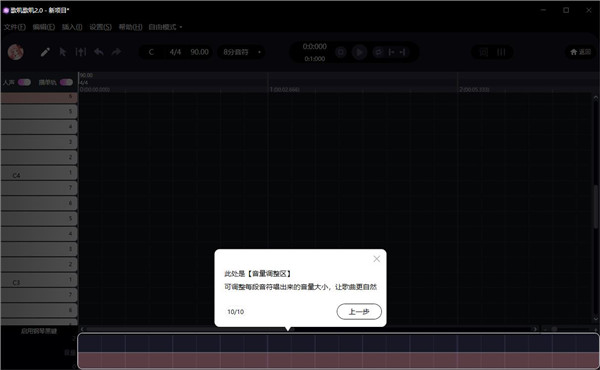Click the key signature C field

coord(151,52)
